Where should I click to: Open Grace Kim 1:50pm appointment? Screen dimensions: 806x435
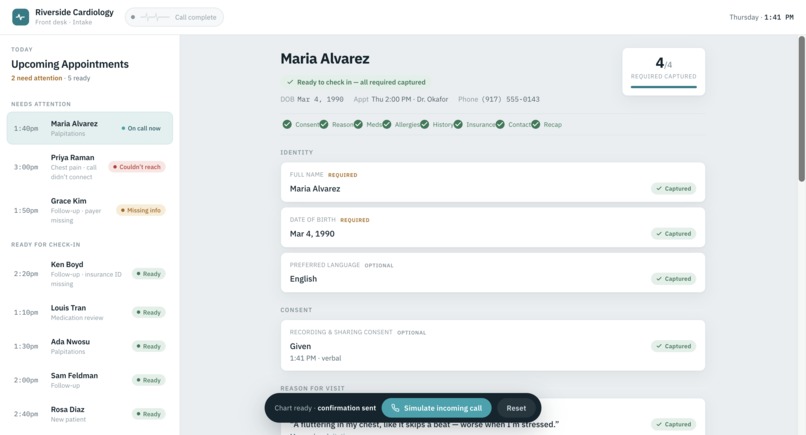[90, 210]
